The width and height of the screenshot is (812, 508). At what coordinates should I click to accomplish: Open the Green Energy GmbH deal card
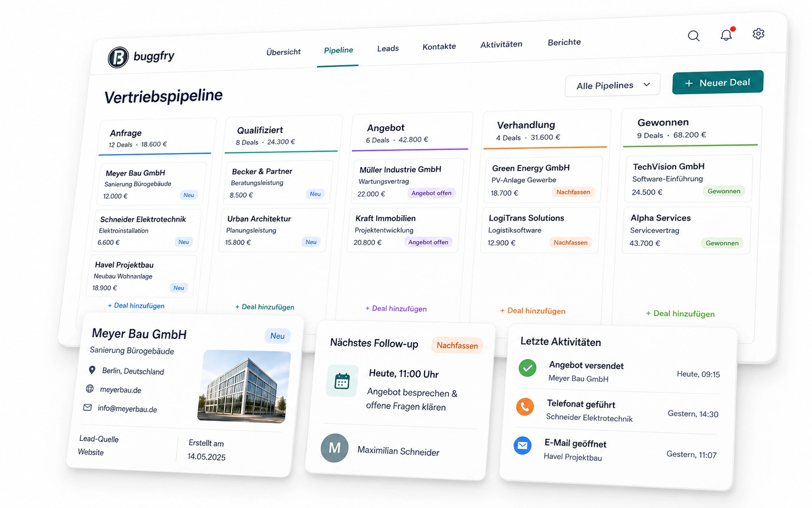click(543, 180)
